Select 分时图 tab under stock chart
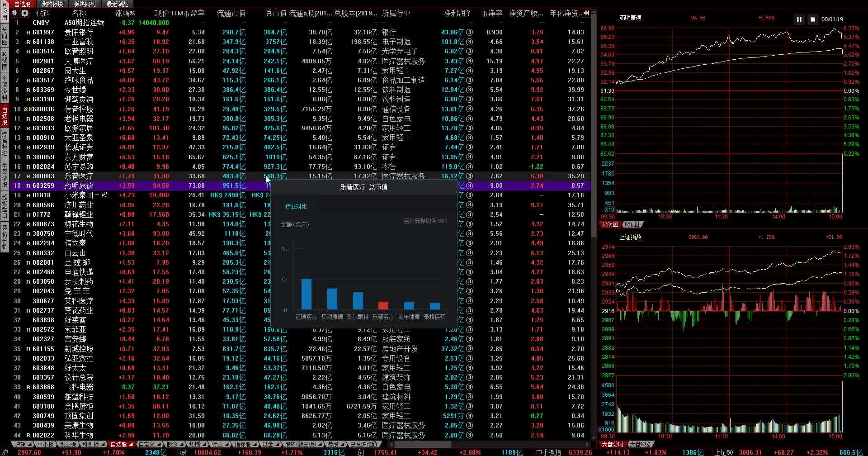 coord(610,224)
